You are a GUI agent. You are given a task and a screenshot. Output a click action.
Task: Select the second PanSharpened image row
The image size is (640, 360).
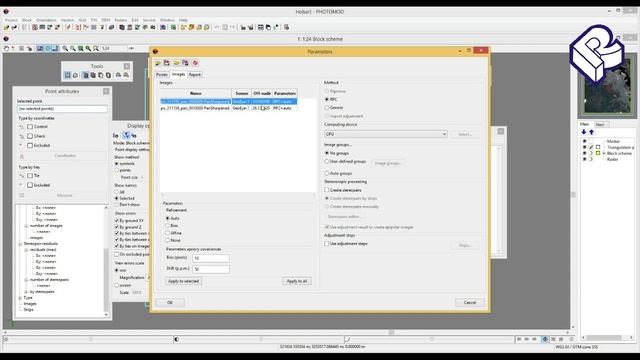[x=229, y=108]
